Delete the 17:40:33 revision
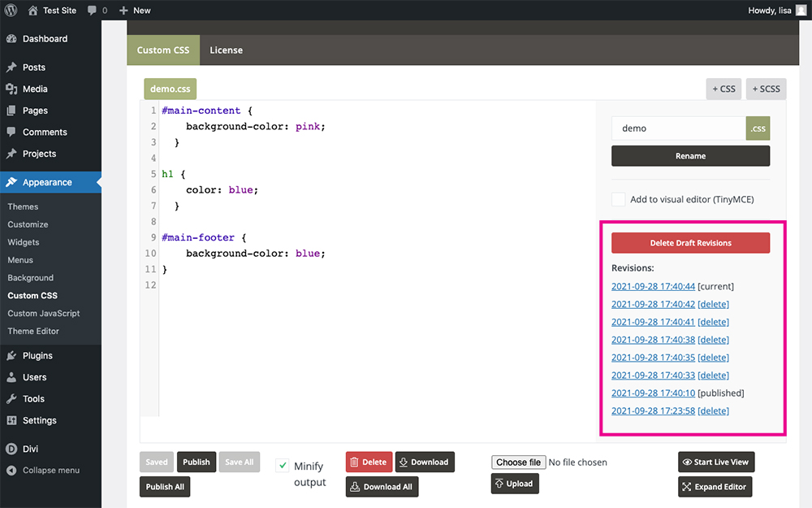This screenshot has height=508, width=812. [x=713, y=376]
